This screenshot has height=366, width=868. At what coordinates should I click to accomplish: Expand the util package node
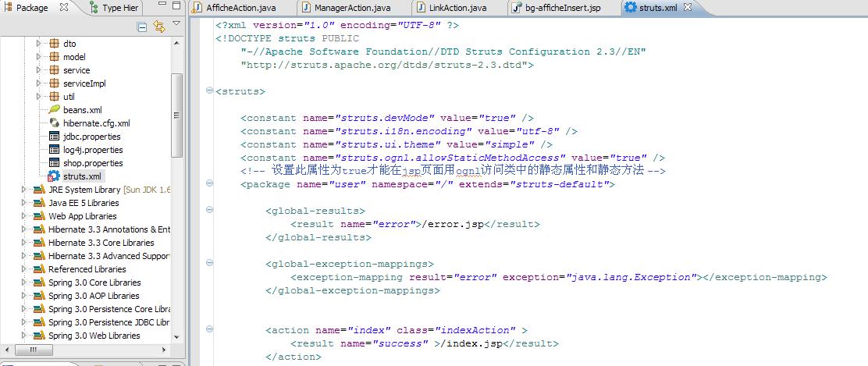coord(38,96)
